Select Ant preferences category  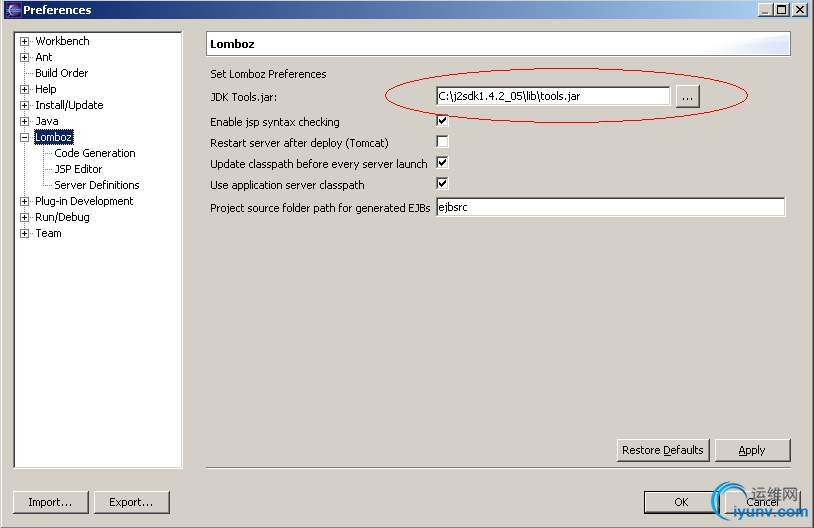click(44, 57)
